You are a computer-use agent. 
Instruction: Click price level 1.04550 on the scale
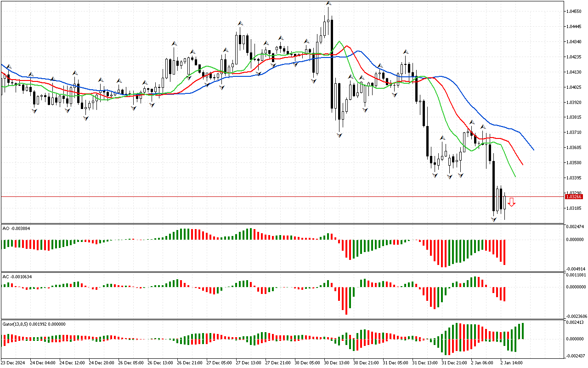point(574,11)
